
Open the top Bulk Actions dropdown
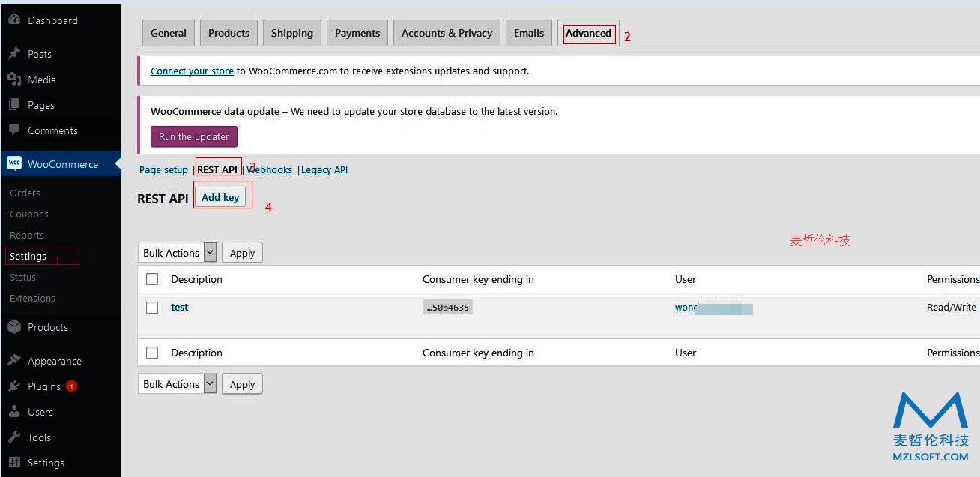pyautogui.click(x=178, y=253)
